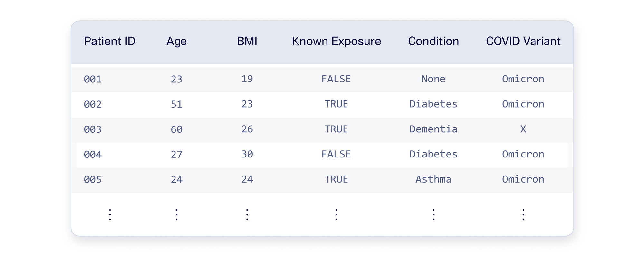The height and width of the screenshot is (257, 644).
Task: Click the COVID Variant column header
Action: tap(523, 41)
